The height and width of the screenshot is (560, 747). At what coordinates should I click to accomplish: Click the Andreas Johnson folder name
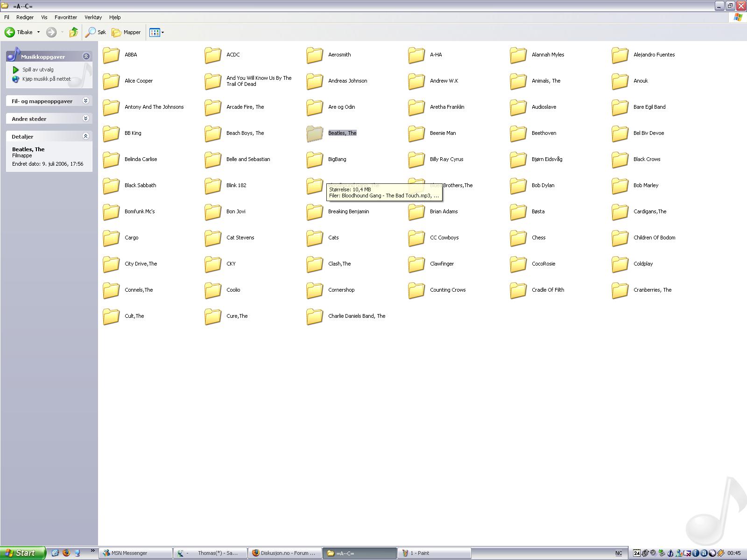pos(347,81)
